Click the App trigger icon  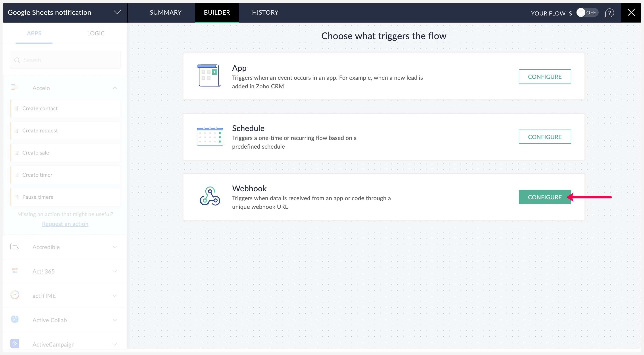(209, 76)
